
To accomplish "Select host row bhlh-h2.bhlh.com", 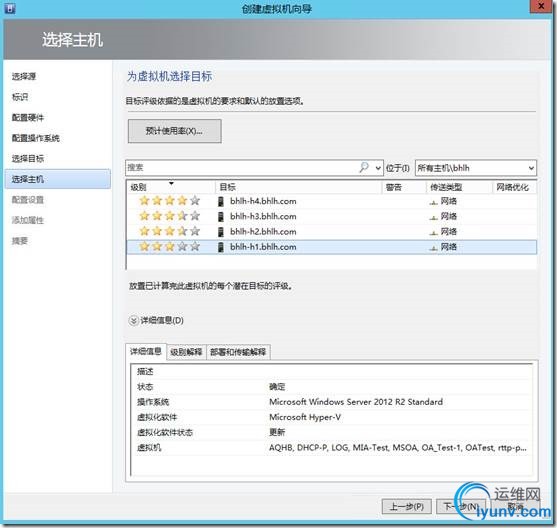I will click(331, 232).
